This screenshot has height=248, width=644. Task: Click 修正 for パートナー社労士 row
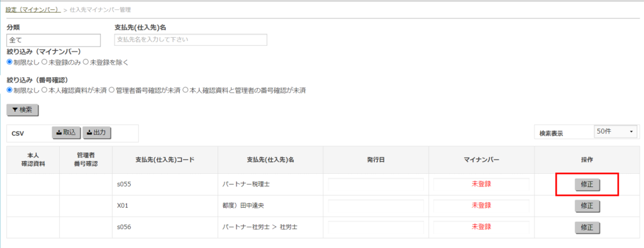[587, 227]
